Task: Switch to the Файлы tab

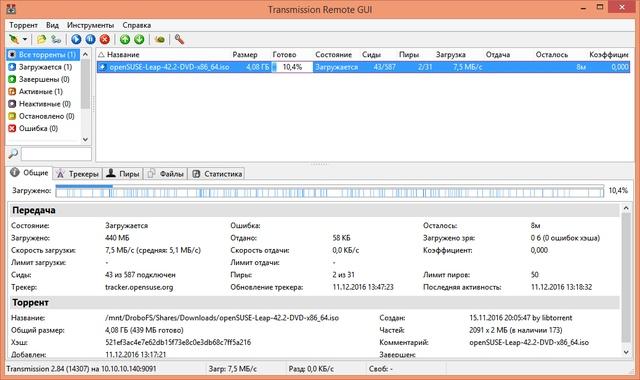Action: click(x=165, y=174)
